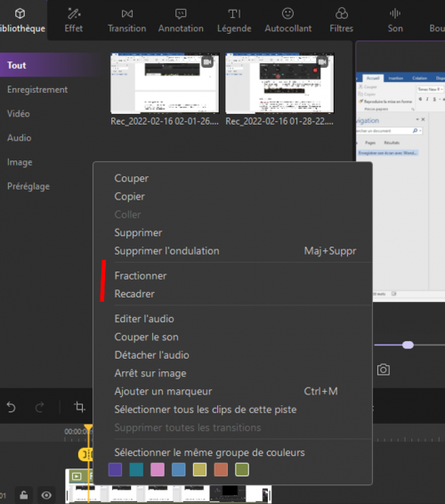This screenshot has height=504, width=445.
Task: Choose Sélectionner tous les clips de cette piste
Action: 232,410
